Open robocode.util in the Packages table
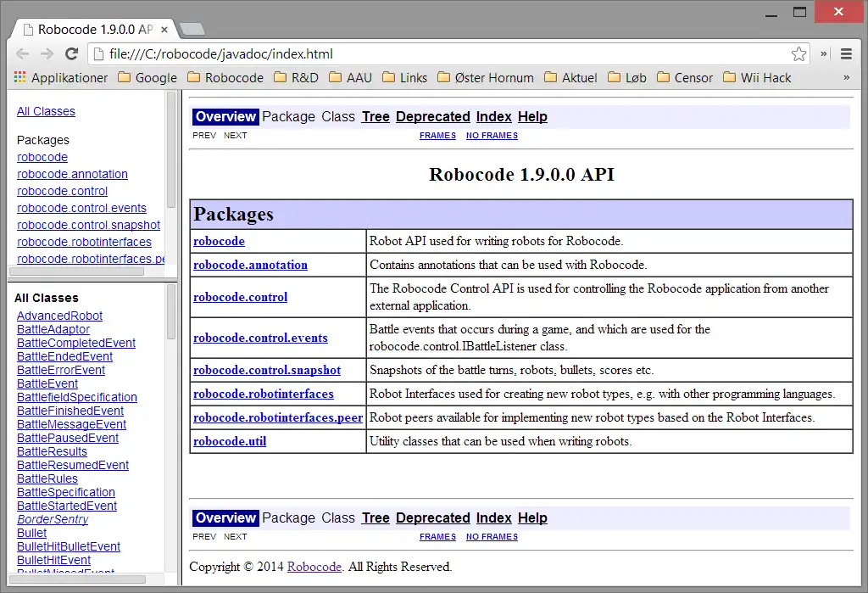 click(230, 442)
